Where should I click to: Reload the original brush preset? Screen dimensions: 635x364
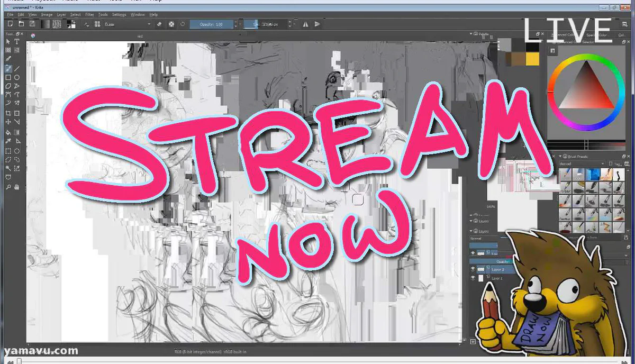click(183, 24)
